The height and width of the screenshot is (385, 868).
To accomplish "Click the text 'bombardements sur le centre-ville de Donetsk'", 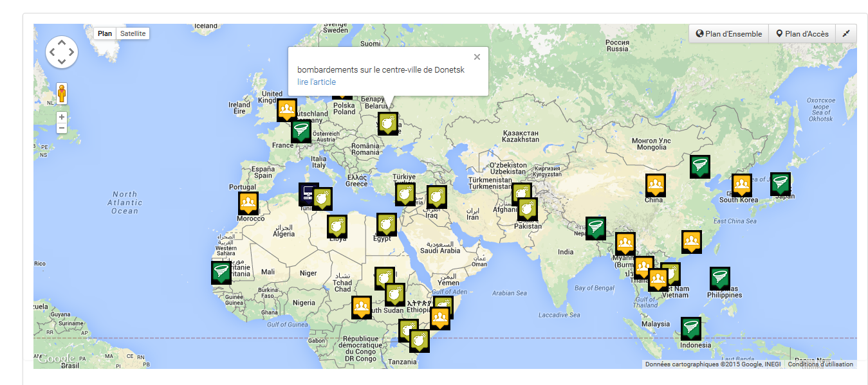I will pyautogui.click(x=381, y=69).
